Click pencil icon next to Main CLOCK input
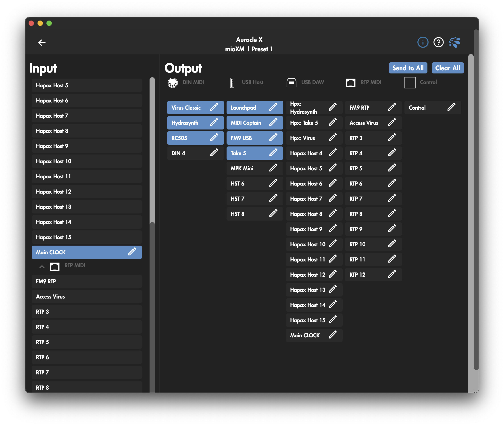This screenshot has width=504, height=426. pos(132,252)
